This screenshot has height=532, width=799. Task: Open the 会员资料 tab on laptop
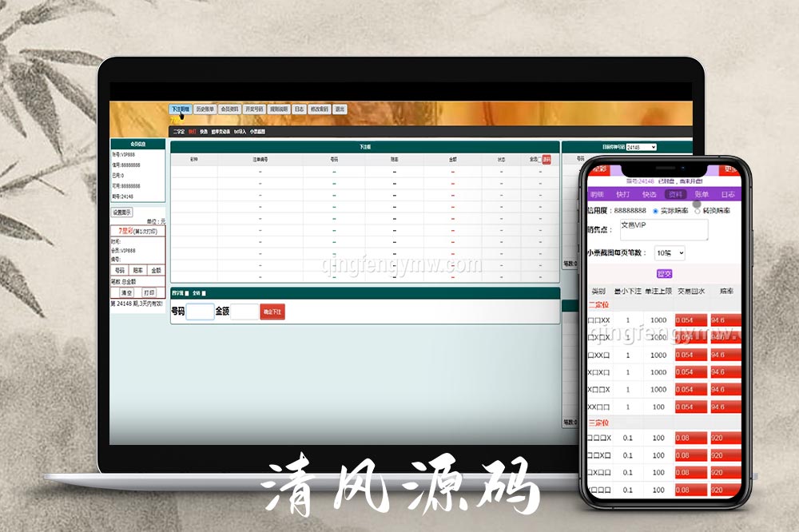[x=229, y=109]
